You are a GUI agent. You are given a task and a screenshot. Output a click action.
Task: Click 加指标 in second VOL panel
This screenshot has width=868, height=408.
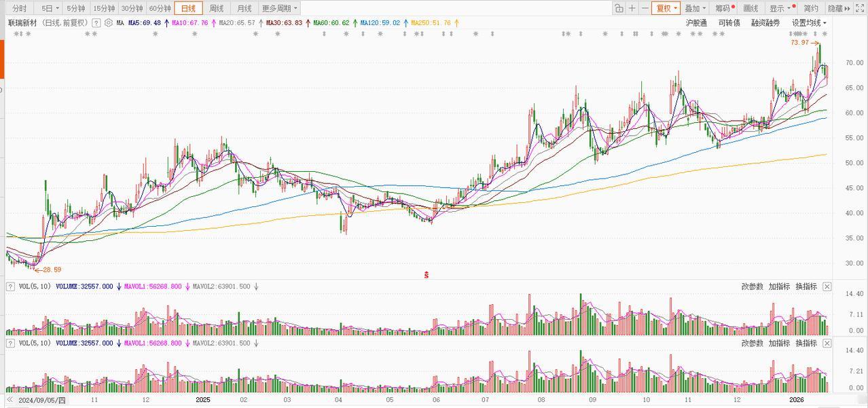coord(779,344)
